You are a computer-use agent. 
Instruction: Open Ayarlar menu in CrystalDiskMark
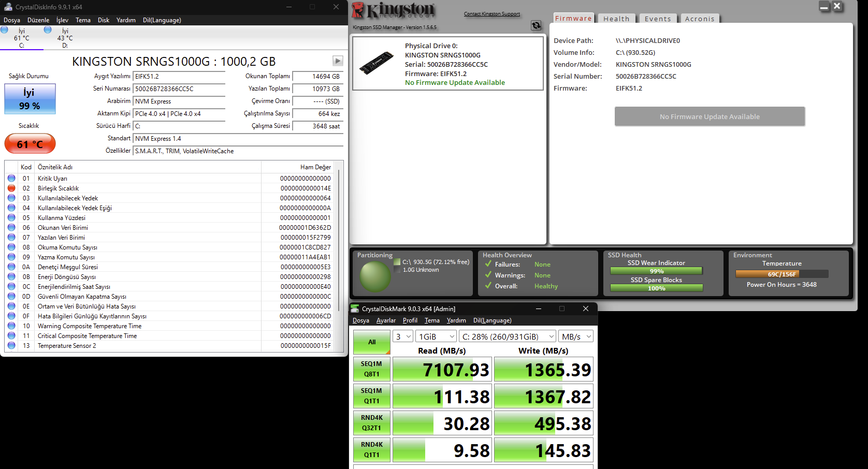386,320
